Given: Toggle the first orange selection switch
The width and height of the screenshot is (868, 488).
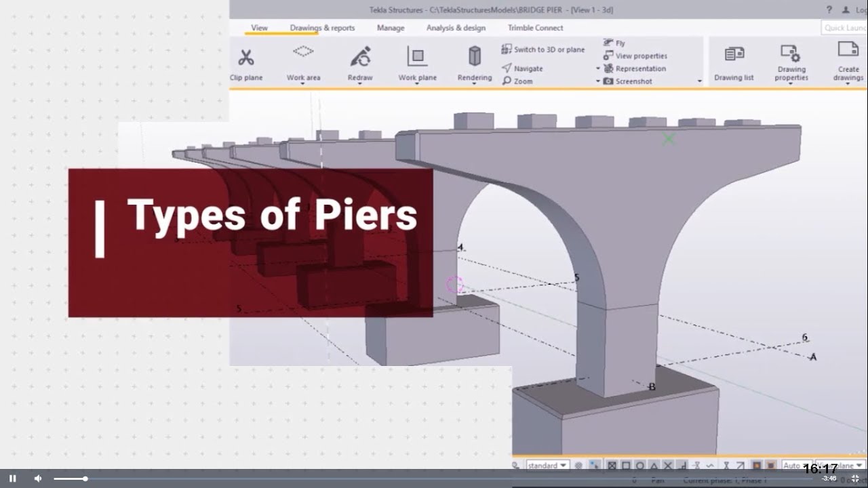Looking at the screenshot, I should pos(757,466).
